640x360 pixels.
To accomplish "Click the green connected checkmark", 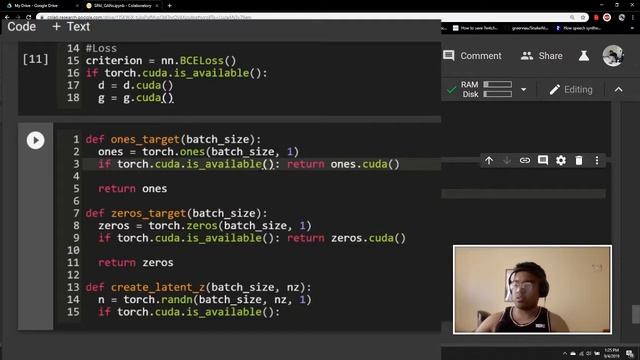I will 451,89.
